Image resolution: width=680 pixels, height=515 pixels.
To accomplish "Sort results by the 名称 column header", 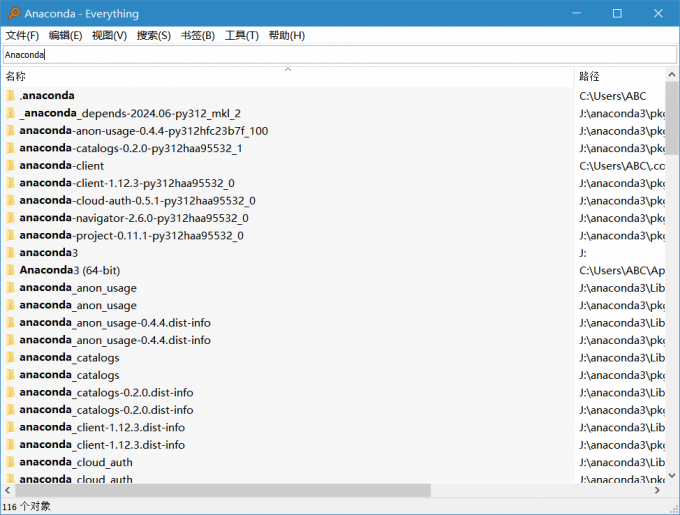I will click(x=288, y=76).
